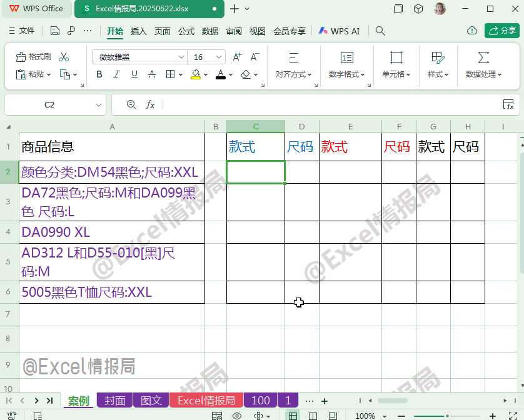Click the formula bar input field

[x=331, y=105]
